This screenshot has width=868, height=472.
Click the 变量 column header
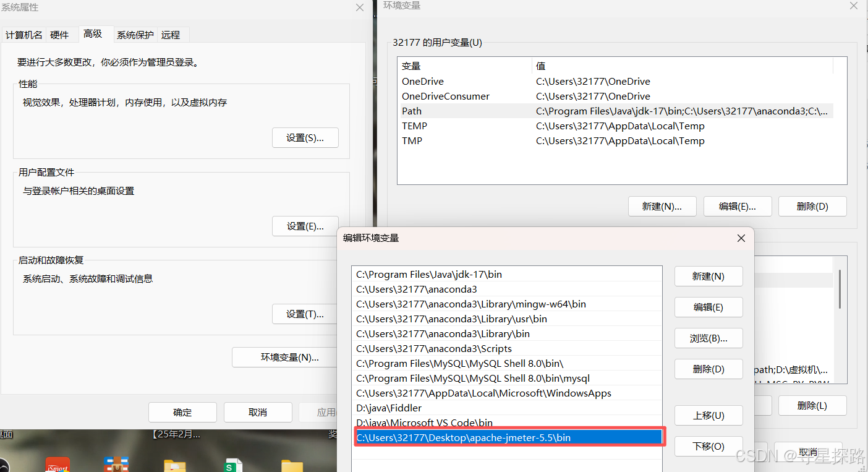point(465,66)
